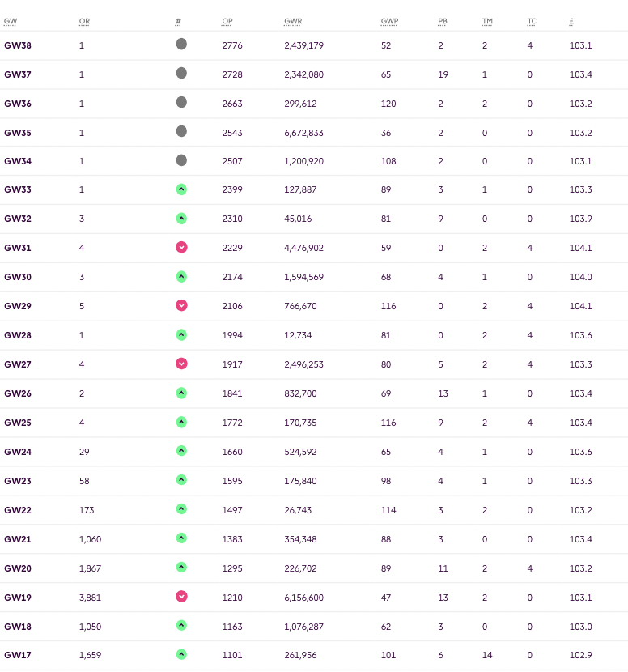
Task: Click the grey circle icon in GW35 row
Action: point(181,131)
